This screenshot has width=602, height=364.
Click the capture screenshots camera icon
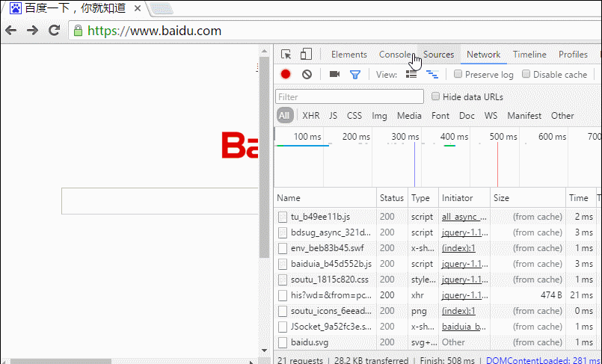coord(334,74)
